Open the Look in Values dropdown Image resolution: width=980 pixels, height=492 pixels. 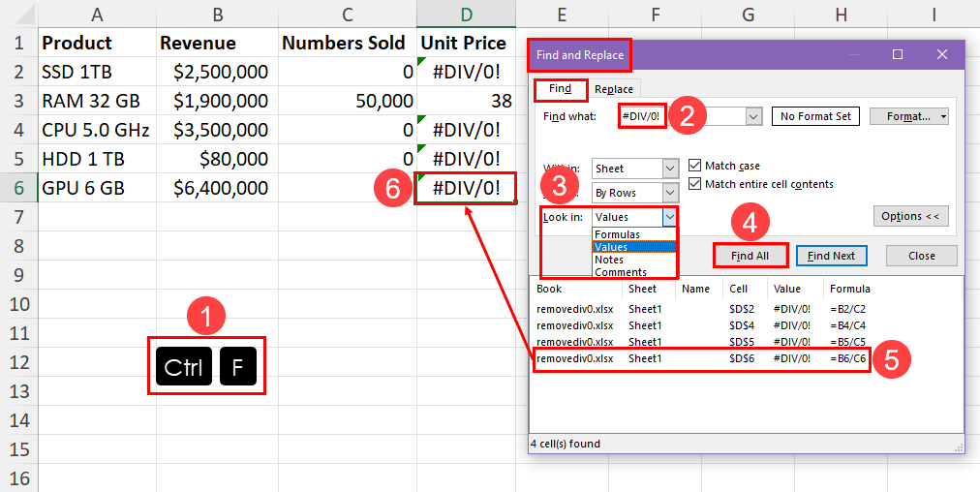635,217
